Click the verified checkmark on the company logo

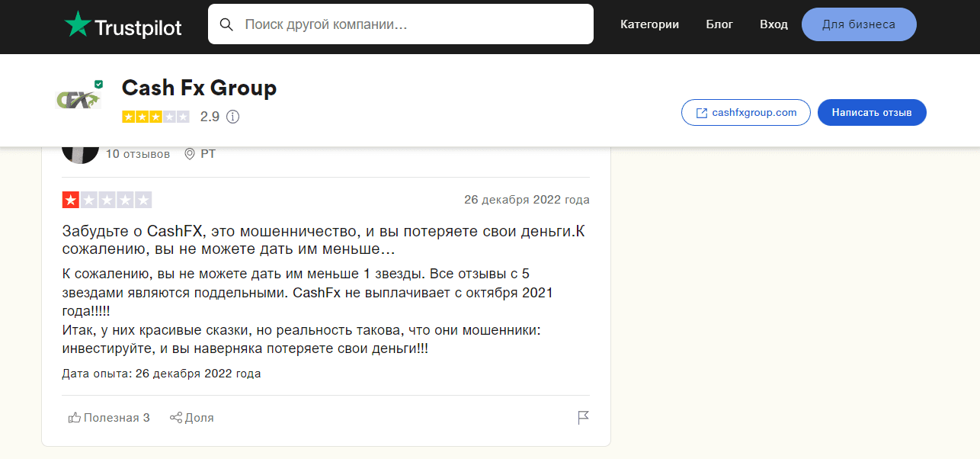98,85
